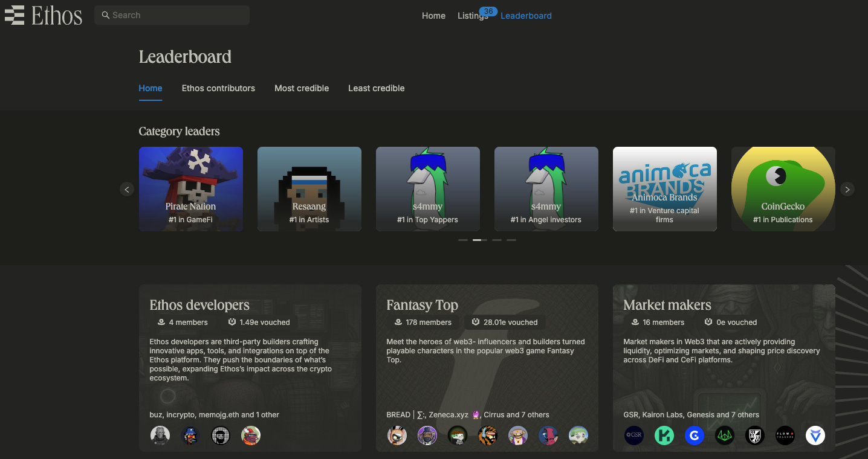
Task: Focus the Search input field
Action: [172, 15]
